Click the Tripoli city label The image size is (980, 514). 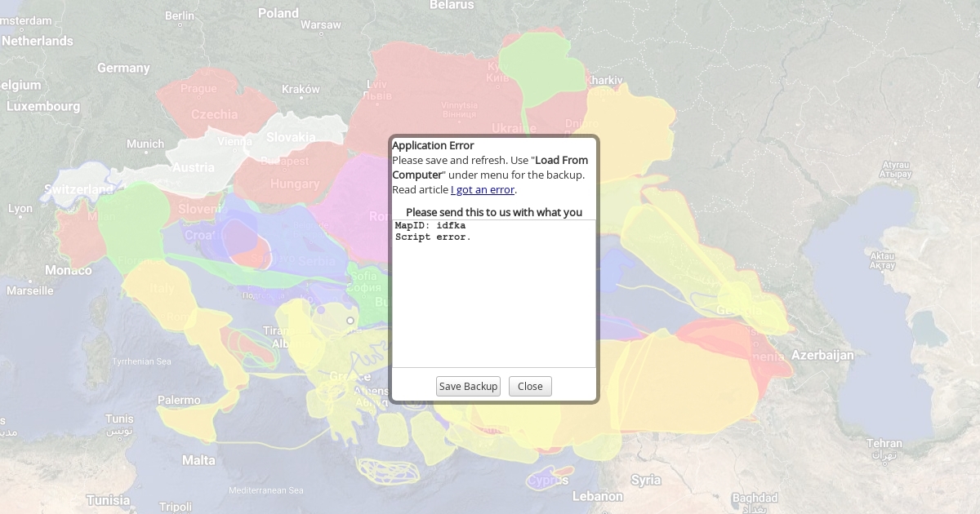click(176, 507)
